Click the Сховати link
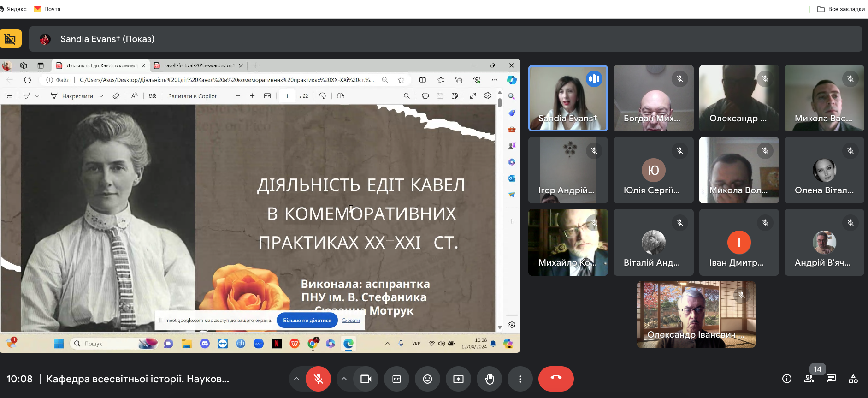 [x=351, y=321]
